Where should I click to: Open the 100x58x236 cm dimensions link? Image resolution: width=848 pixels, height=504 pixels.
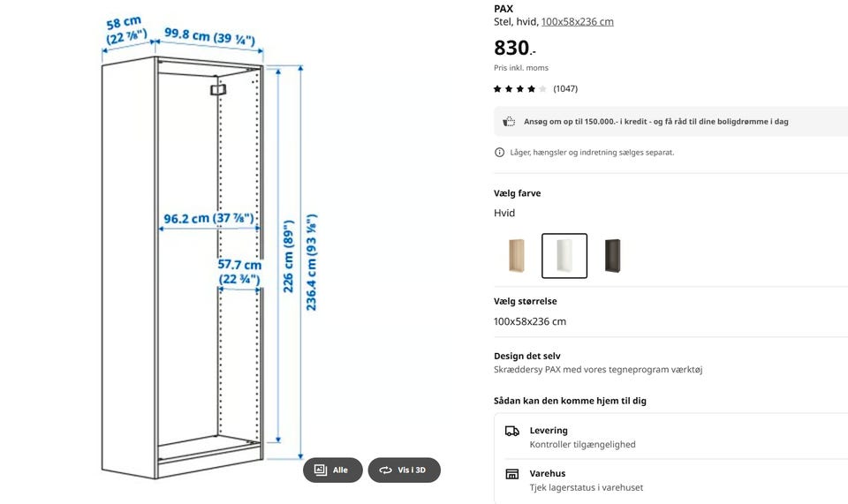click(577, 21)
